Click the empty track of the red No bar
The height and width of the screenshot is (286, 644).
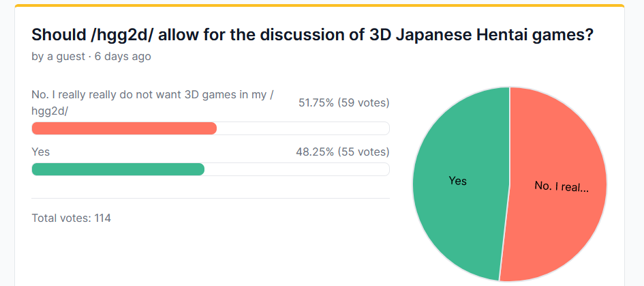303,128
